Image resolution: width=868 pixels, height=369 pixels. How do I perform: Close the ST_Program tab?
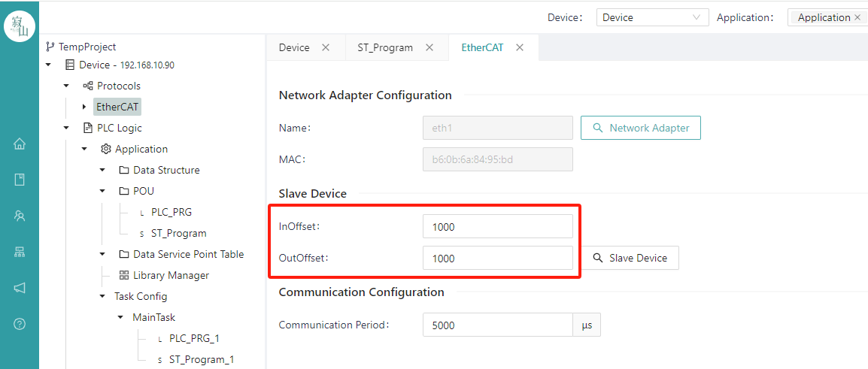(x=429, y=47)
